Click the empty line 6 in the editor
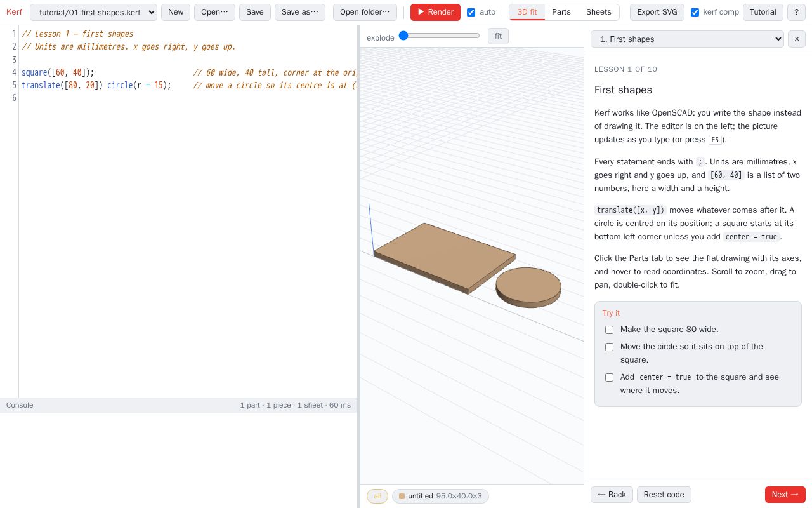 pos(188,98)
